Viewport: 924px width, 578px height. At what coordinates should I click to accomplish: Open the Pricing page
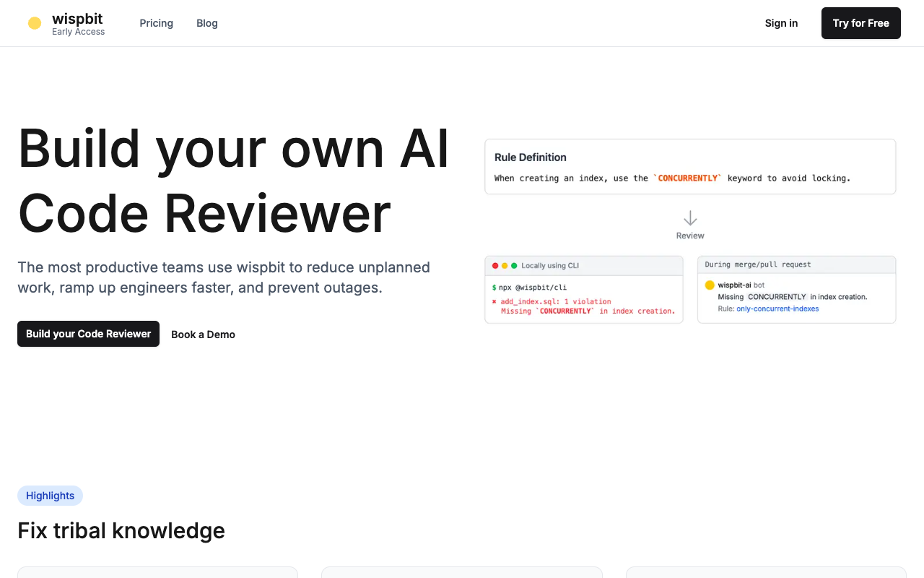(156, 23)
